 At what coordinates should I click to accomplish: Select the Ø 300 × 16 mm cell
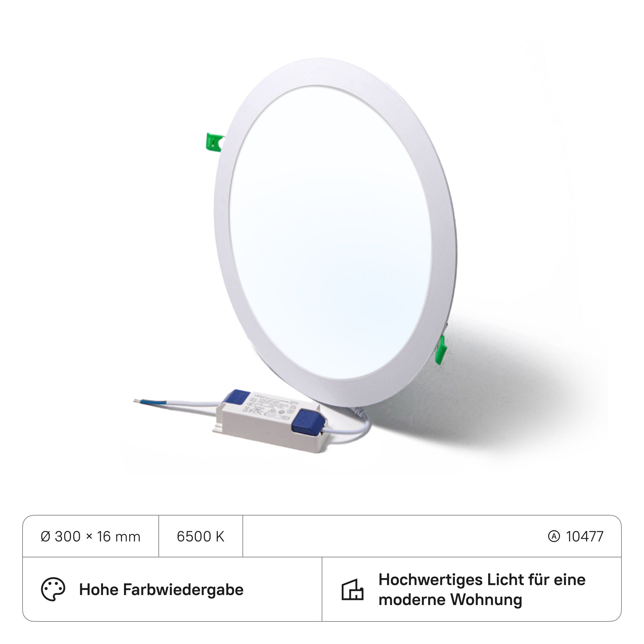(91, 536)
